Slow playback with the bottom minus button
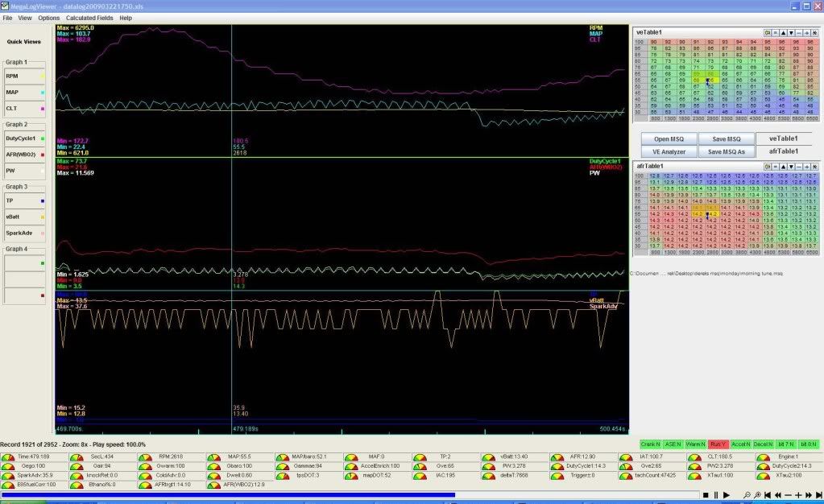Image resolution: width=824 pixels, height=504 pixels. point(789,494)
